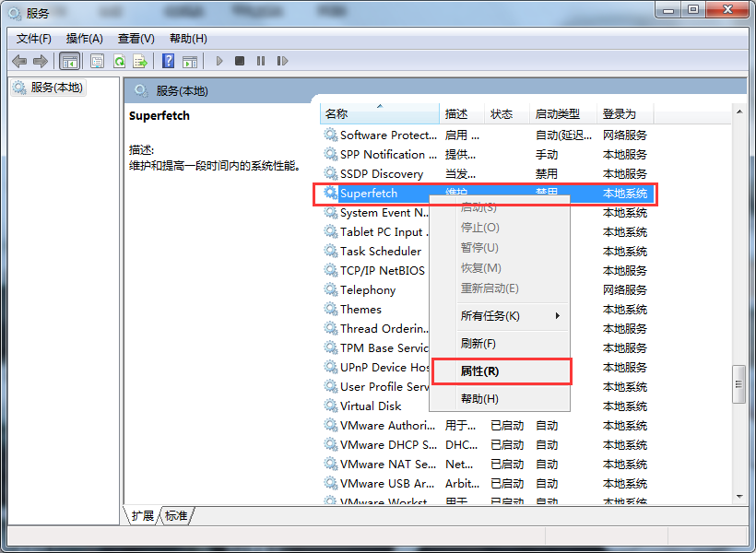The height and width of the screenshot is (553, 756).
Task: Select 服务(本地) node in left tree
Action: pyautogui.click(x=55, y=88)
